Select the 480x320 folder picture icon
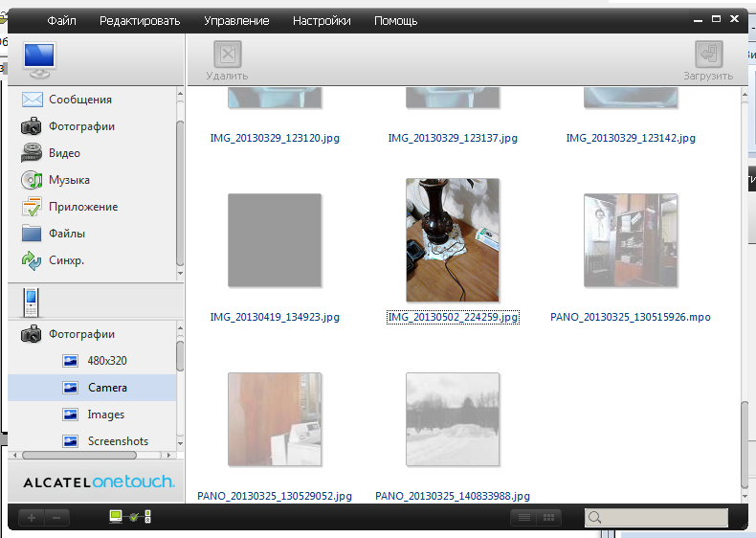The width and height of the screenshot is (756, 538). pyautogui.click(x=71, y=361)
